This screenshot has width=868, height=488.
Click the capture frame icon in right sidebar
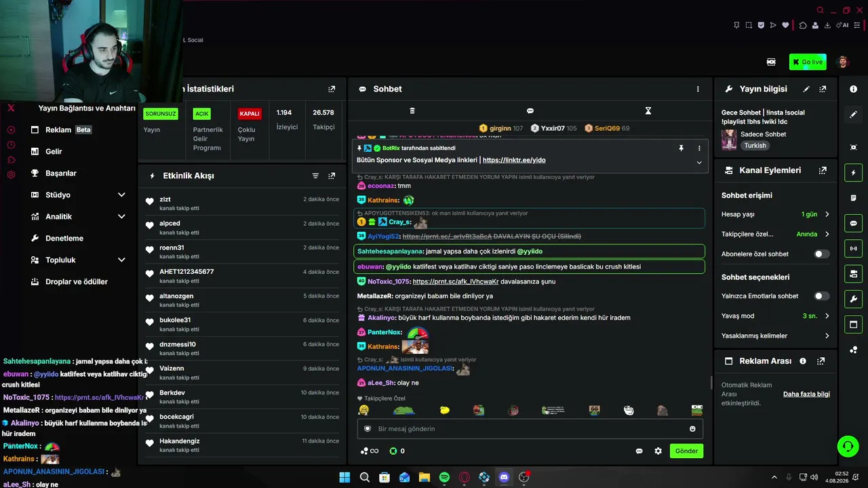[854, 147]
